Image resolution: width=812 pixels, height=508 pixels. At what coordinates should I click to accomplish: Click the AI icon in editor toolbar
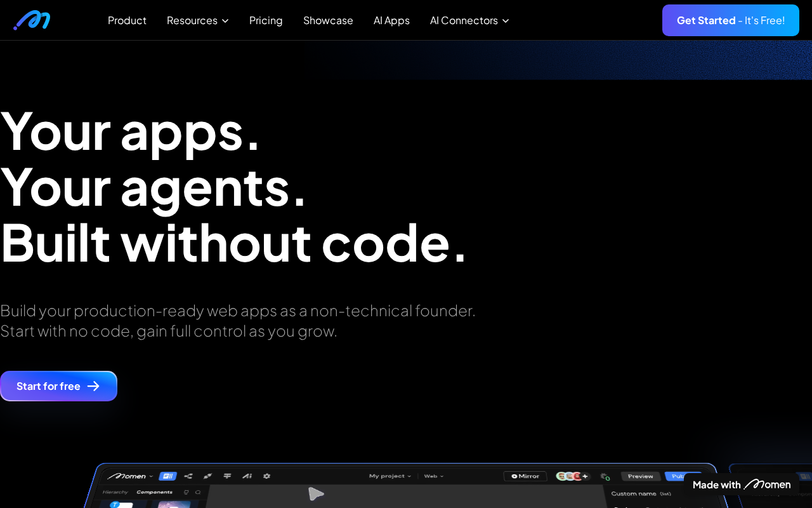tap(247, 476)
